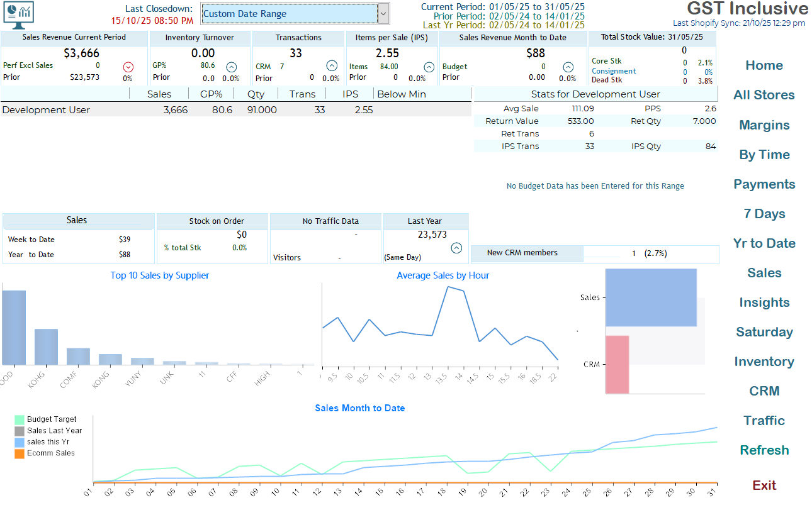The width and height of the screenshot is (812, 510).
Task: Click the up arrow icon in Items per Sale tile
Action: [x=429, y=67]
